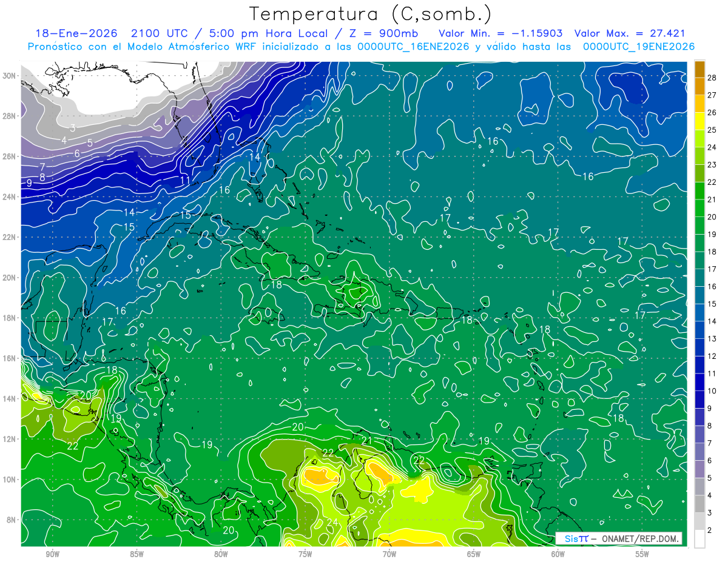The height and width of the screenshot is (562, 728).
Task: Click the light purple legend swatch between 5 and 6
Action: pyautogui.click(x=699, y=469)
